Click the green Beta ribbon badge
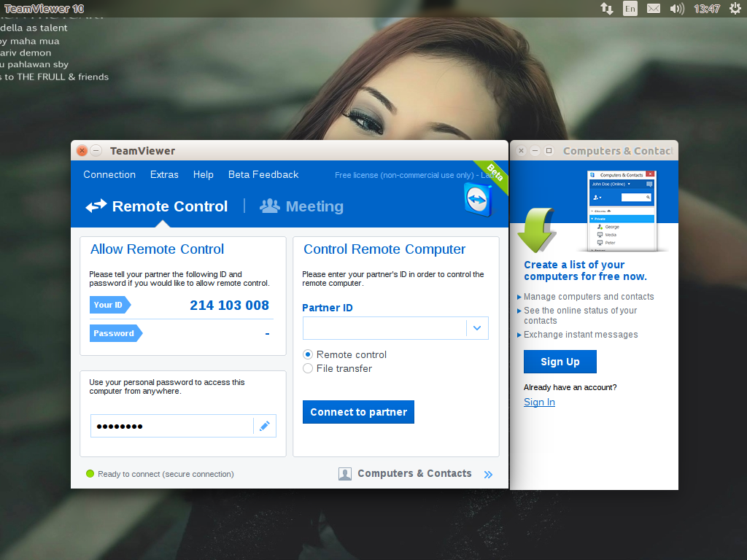The width and height of the screenshot is (747, 560). (x=494, y=174)
